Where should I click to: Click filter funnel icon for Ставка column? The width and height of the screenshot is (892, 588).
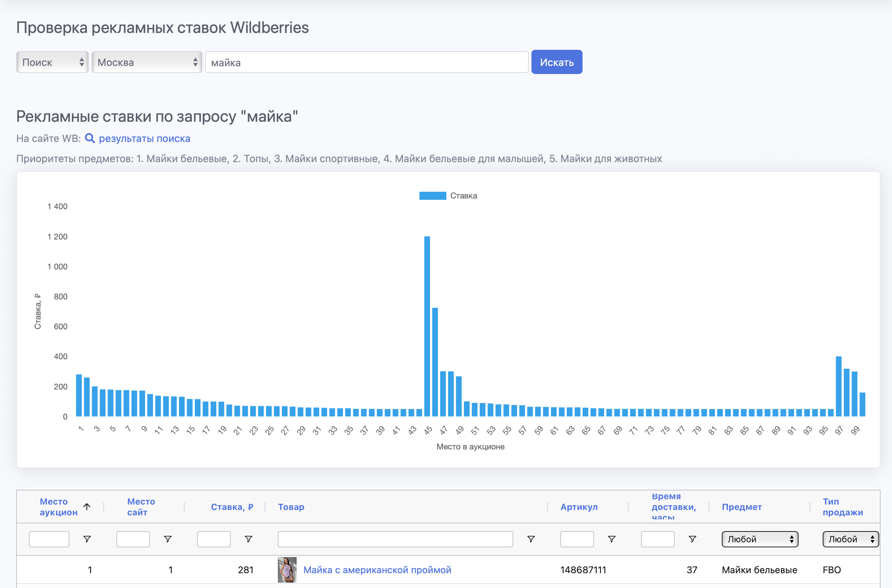(x=248, y=539)
